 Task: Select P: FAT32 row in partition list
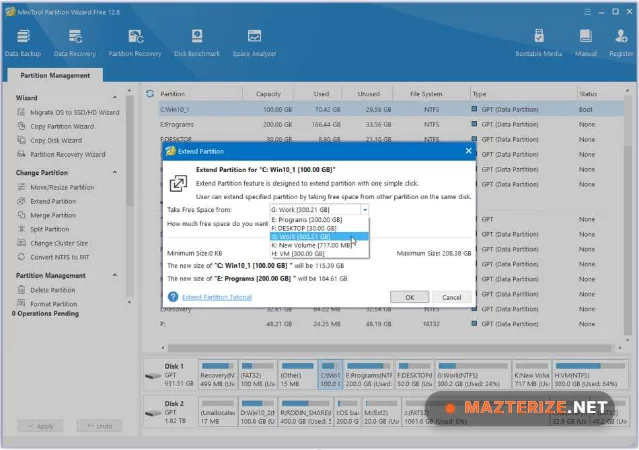390,324
